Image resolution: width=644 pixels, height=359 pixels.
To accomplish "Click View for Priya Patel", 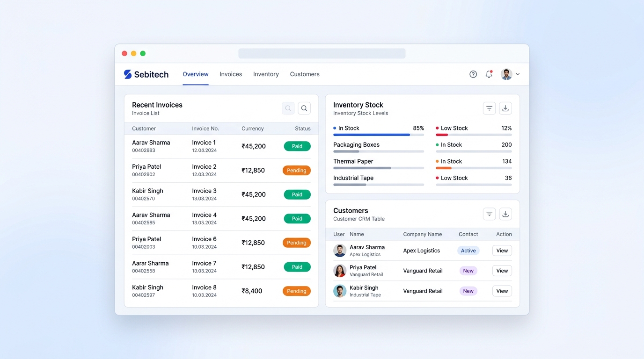I will coord(502,271).
